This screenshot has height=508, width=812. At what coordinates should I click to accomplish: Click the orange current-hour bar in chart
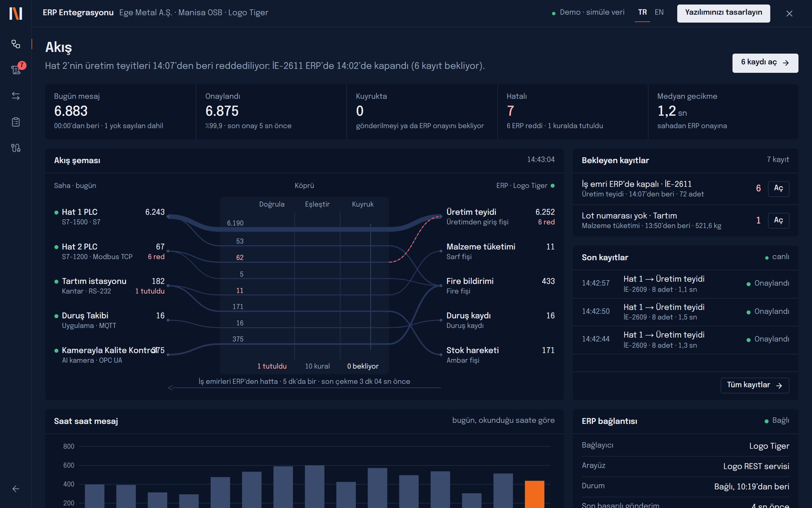point(535,494)
